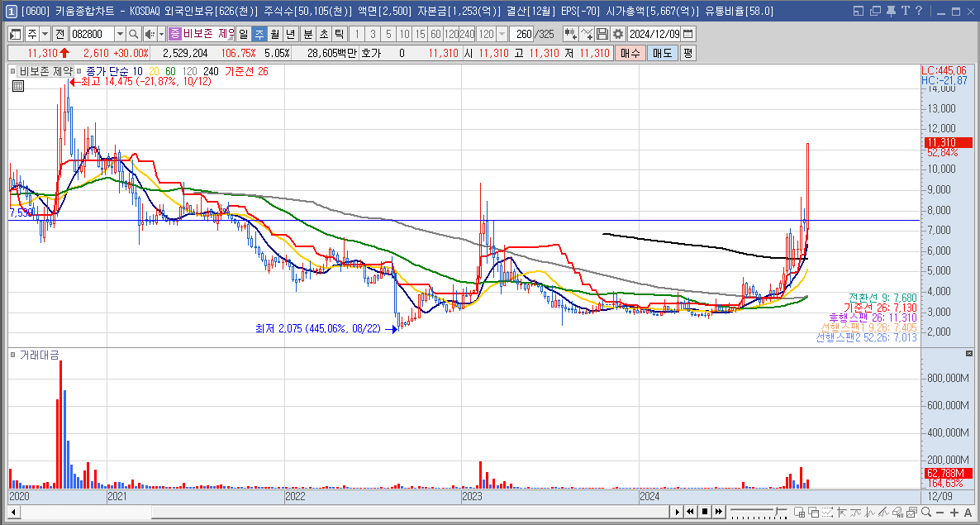Select weekly period 주 button
Viewport: 980px width, 525px height.
coord(259,35)
